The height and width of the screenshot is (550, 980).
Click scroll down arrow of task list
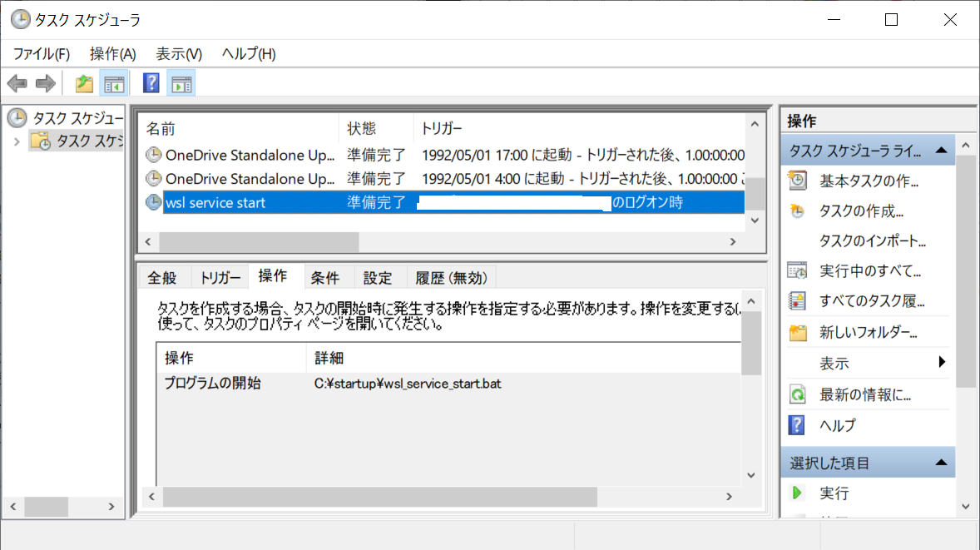click(755, 220)
